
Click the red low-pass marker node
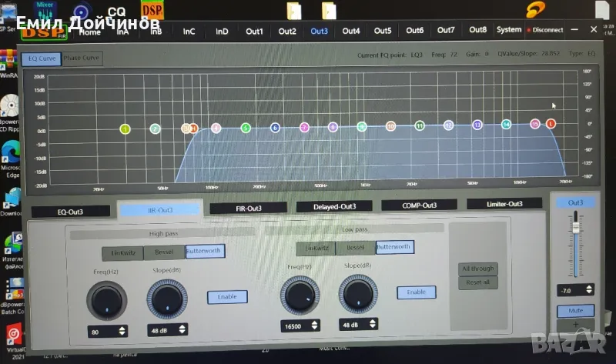coord(551,123)
